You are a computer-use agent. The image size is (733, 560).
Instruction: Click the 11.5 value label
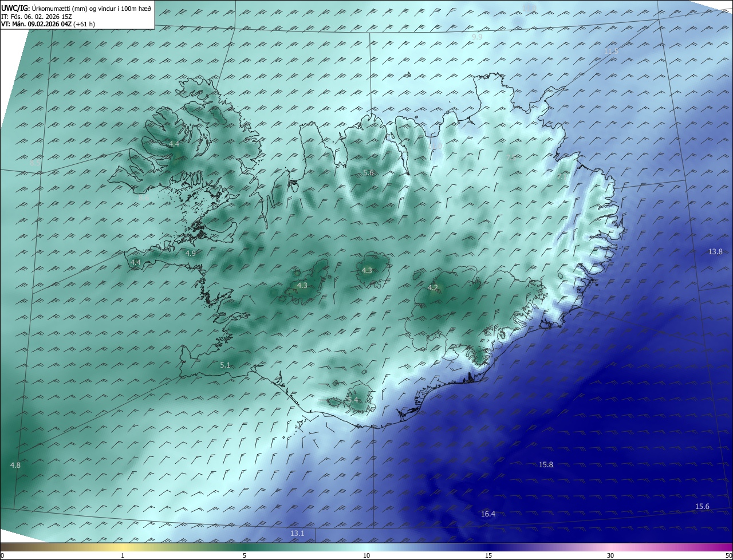pyautogui.click(x=612, y=52)
